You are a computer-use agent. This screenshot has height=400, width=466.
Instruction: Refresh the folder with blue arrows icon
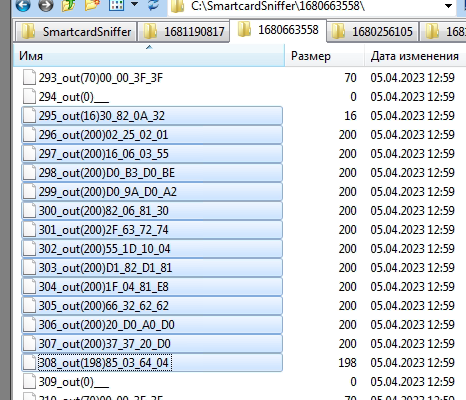[x=154, y=5]
